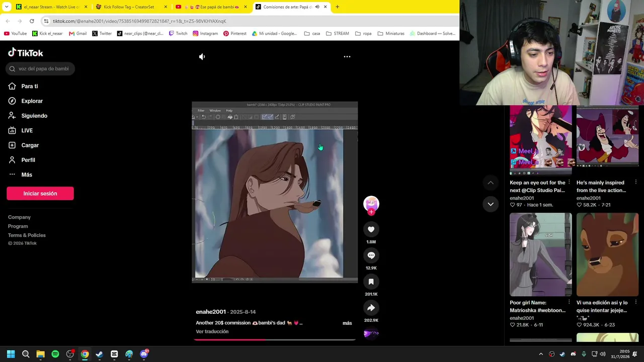
Task: Reload the current browser page
Action: pyautogui.click(x=32, y=21)
